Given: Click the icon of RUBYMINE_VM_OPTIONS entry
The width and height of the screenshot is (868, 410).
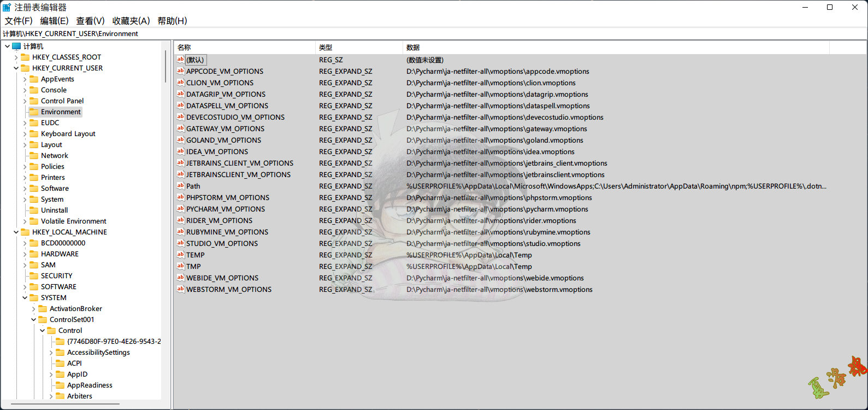Looking at the screenshot, I should pos(180,232).
